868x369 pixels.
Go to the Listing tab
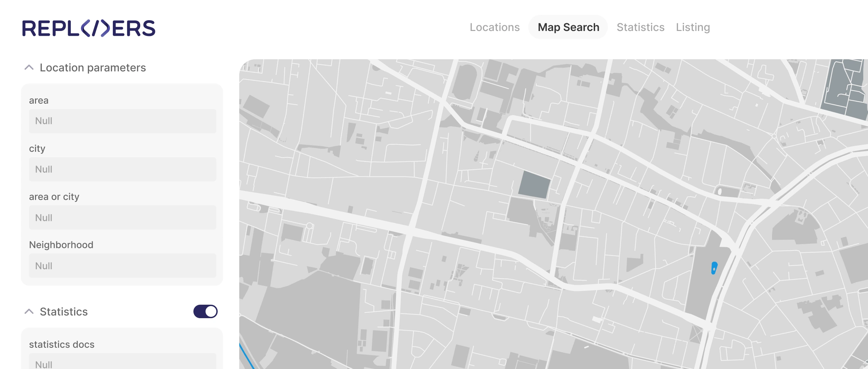(693, 27)
